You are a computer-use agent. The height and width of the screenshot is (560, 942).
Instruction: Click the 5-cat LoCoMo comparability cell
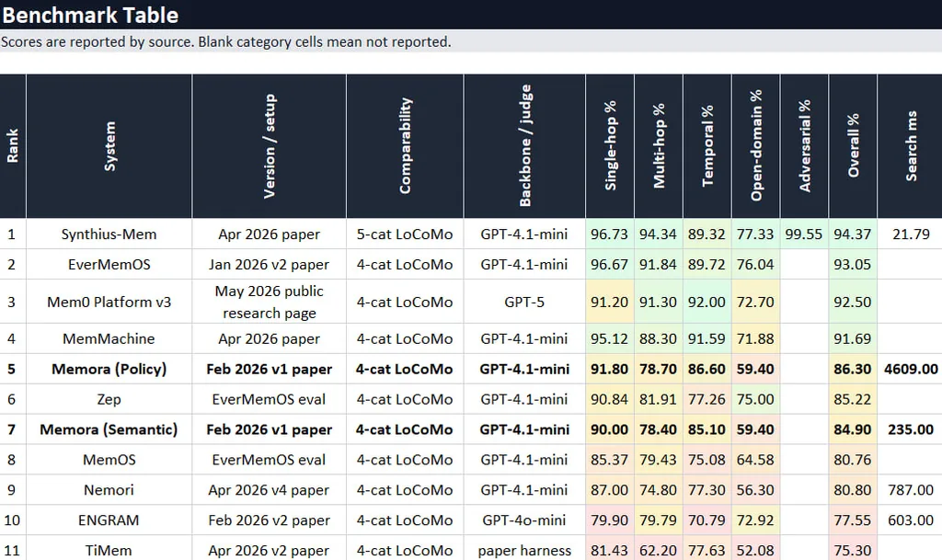tap(405, 234)
